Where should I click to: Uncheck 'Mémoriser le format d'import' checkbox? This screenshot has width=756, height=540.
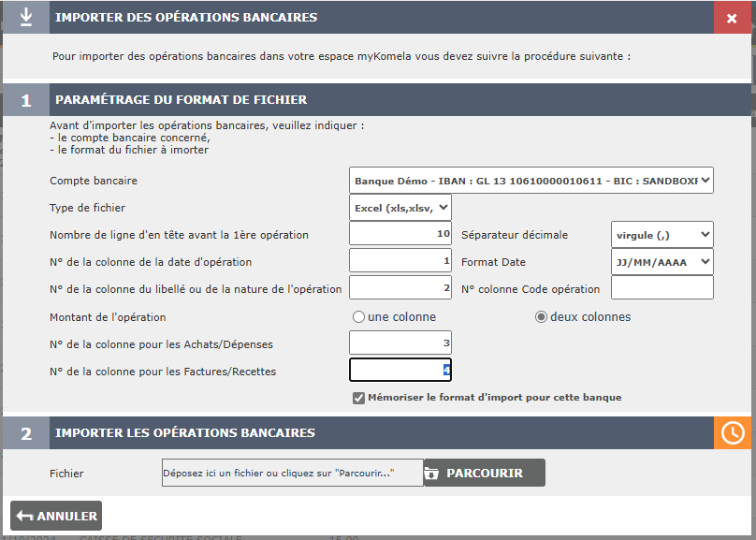point(358,398)
